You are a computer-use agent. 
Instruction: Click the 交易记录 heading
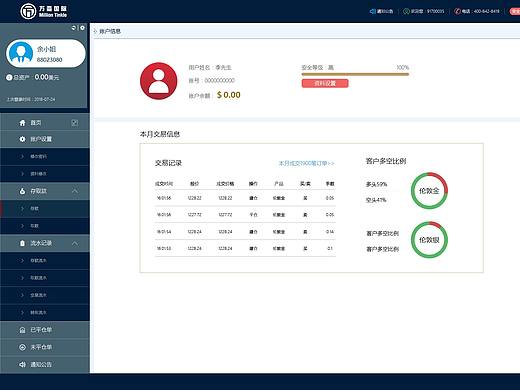(x=168, y=163)
